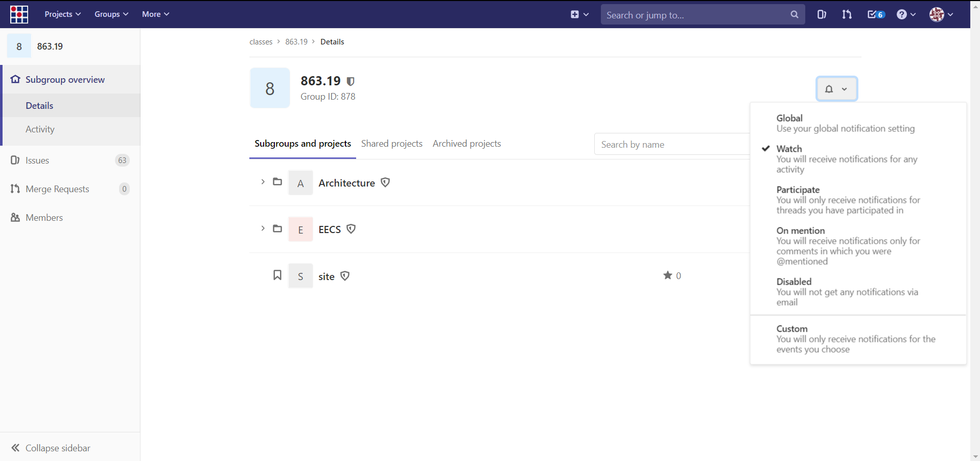Click the star icon on site project

(x=667, y=275)
